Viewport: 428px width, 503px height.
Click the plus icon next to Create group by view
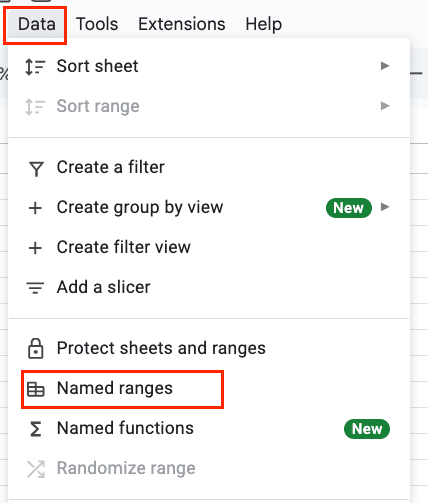35,208
